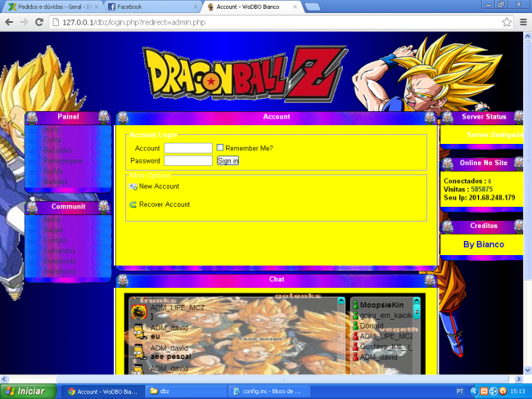Screen dimensions: 532x399
Task: Click ADM_LIPE_MCZ avatar in the chat messages
Action: coord(138,311)
